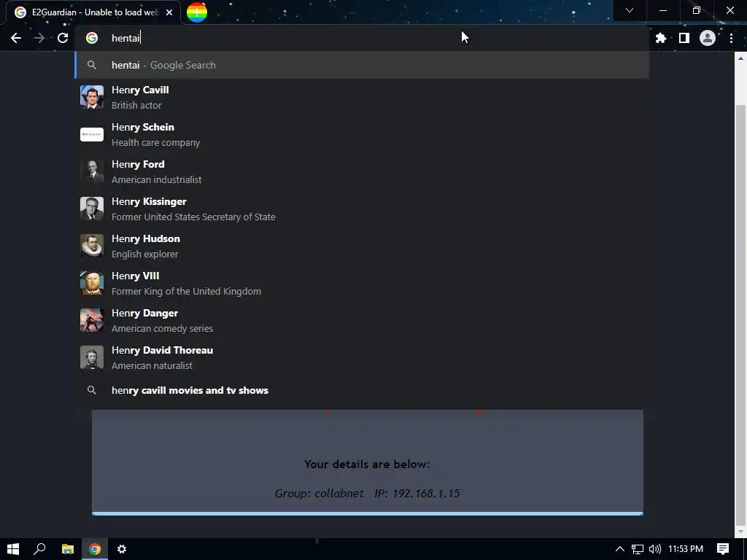Click the 'Your details are below:' text
This screenshot has height=560, width=747.
click(x=367, y=464)
